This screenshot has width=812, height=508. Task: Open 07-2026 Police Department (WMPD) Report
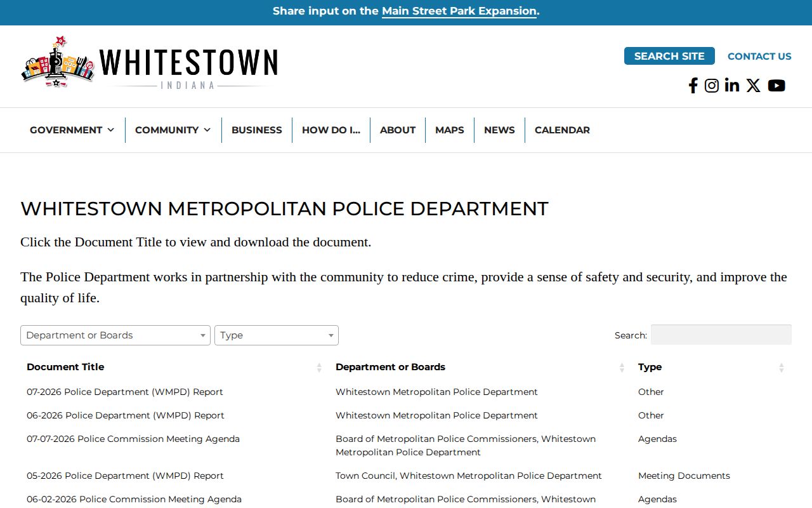pyautogui.click(x=125, y=392)
